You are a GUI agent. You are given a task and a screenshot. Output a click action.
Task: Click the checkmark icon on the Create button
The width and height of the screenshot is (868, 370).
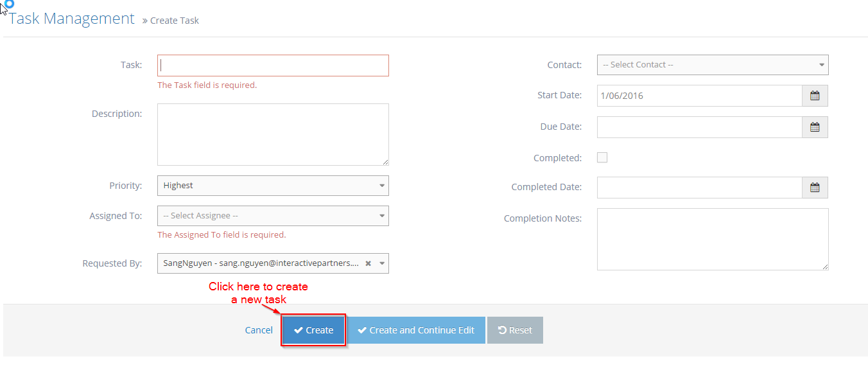(x=299, y=330)
